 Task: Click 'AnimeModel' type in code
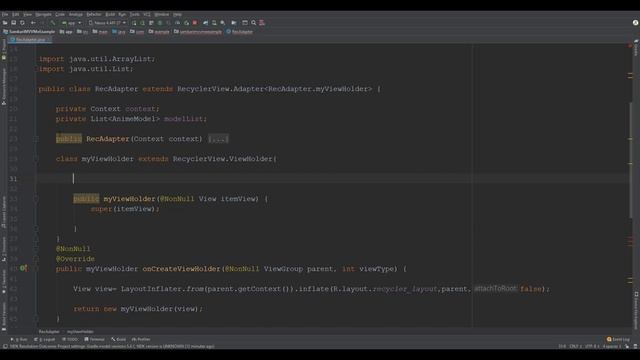pyautogui.click(x=134, y=119)
